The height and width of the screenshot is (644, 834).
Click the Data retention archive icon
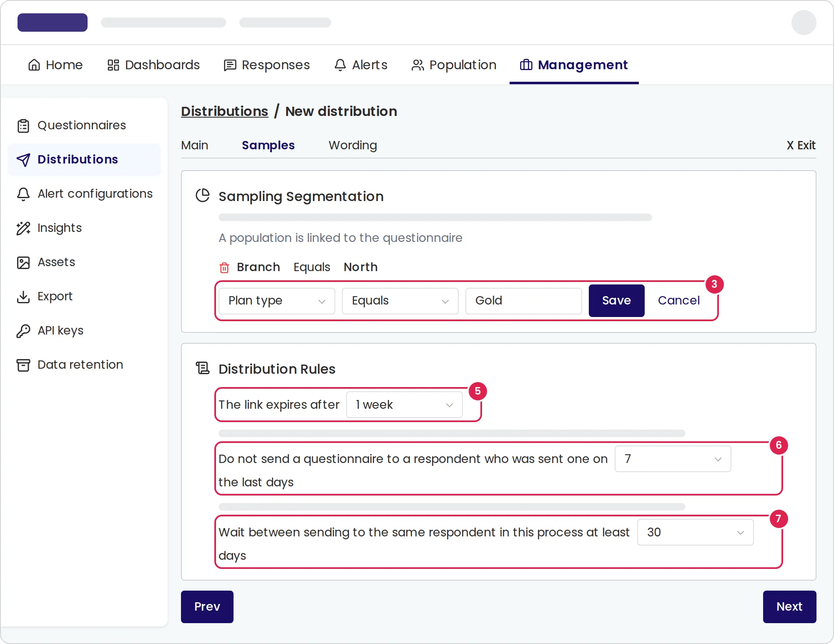[23, 365]
